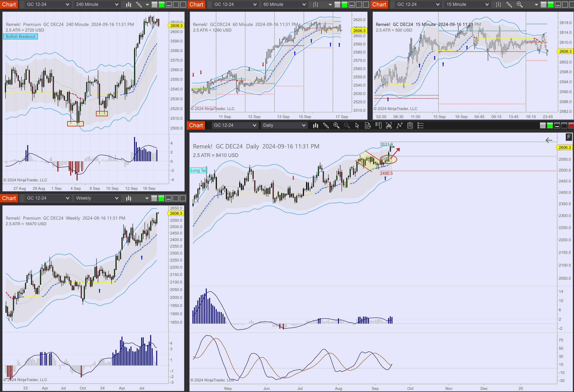Viewport: 574px width, 392px height.
Task: Open 240 Minute interval dropdown
Action: (97, 4)
